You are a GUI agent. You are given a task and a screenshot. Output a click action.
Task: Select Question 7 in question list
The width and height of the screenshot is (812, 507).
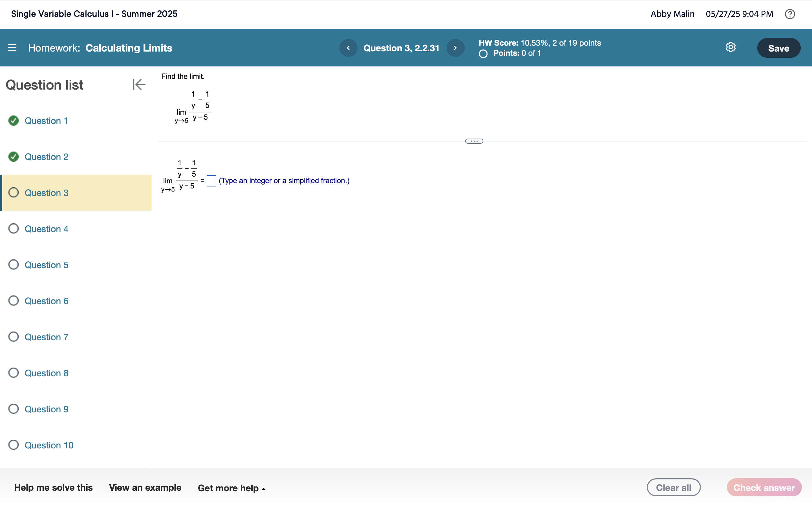click(46, 337)
